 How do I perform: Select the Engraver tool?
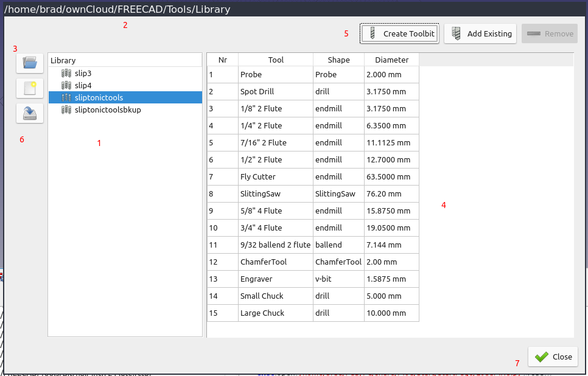[x=276, y=279]
